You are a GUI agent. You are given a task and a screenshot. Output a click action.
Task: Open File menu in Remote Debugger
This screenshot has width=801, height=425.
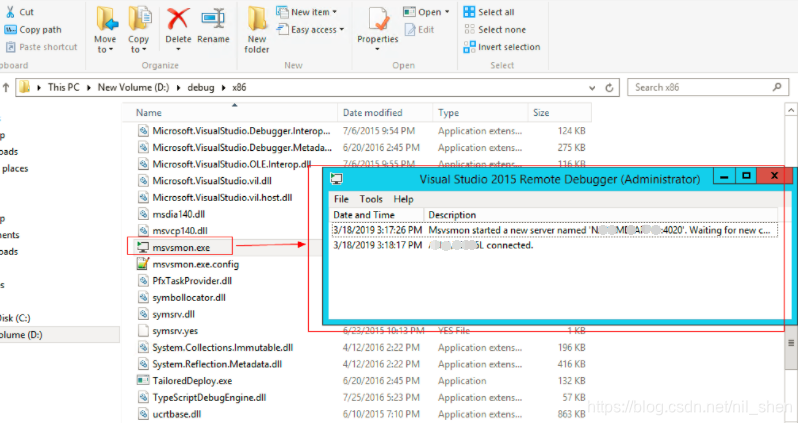click(341, 199)
